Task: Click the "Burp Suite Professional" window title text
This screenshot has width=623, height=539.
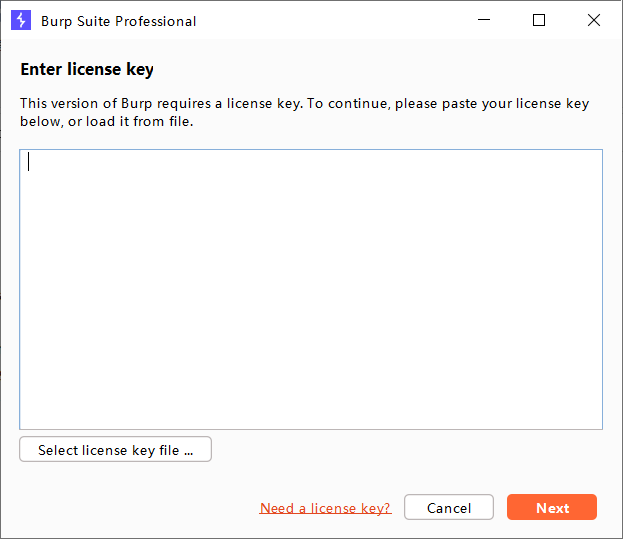Action: coord(119,21)
